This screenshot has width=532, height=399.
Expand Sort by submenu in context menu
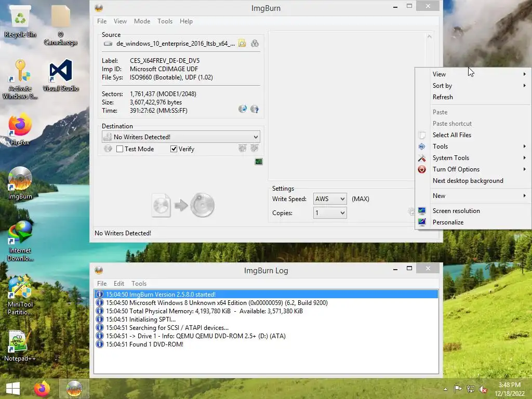tap(473, 86)
